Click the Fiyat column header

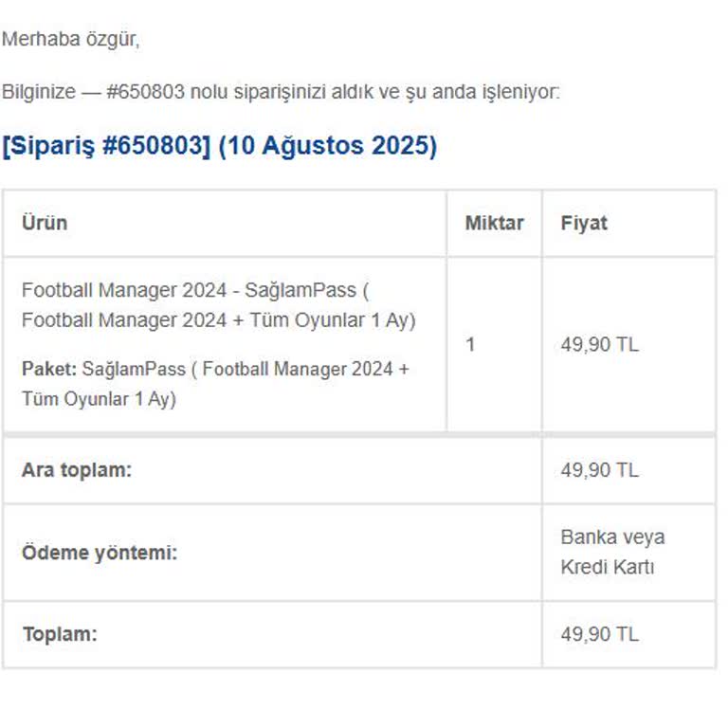pos(584,224)
